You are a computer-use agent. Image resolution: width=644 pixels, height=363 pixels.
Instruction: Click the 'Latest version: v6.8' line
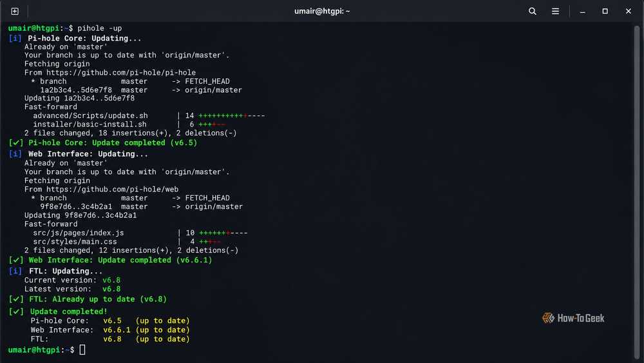(72, 289)
